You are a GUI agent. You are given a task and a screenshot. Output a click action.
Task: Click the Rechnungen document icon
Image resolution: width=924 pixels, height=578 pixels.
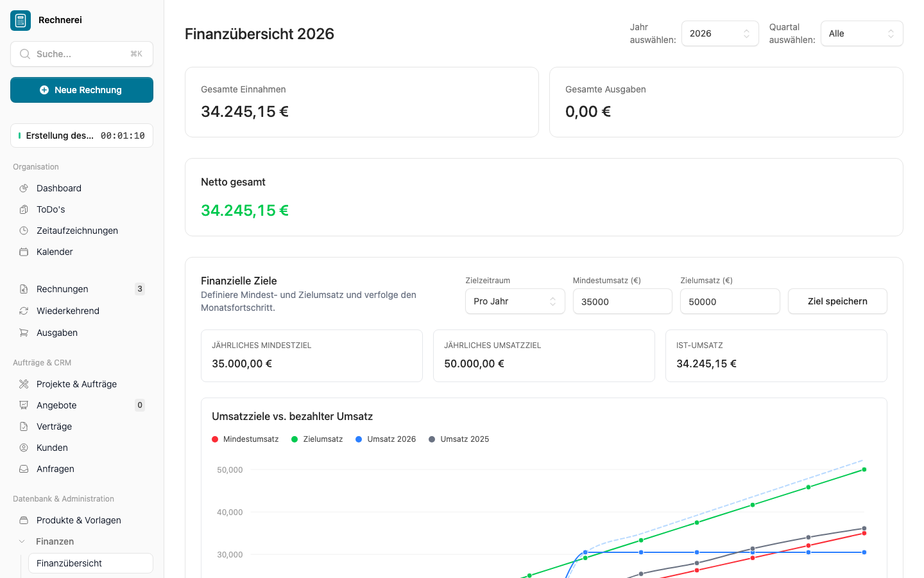pyautogui.click(x=24, y=289)
